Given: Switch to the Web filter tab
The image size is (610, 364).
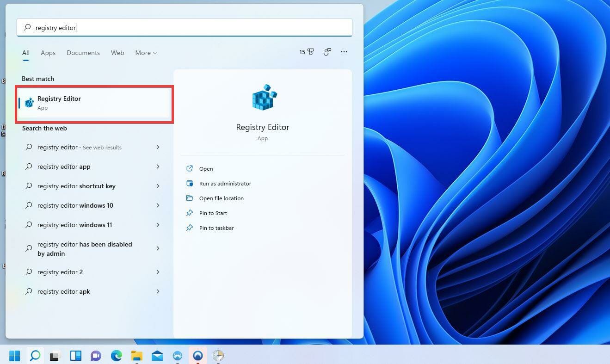Looking at the screenshot, I should (x=117, y=53).
